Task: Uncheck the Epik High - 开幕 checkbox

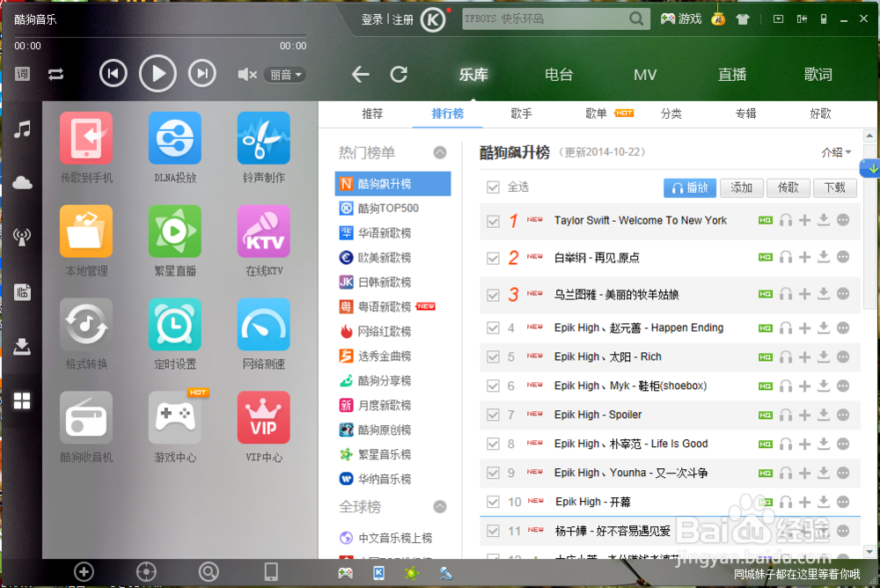Action: coord(493,502)
